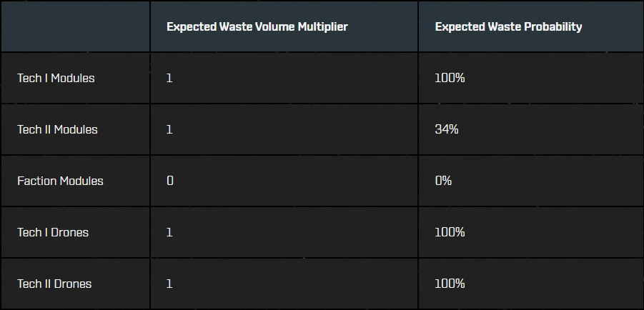Select the Tech II Drones row label
Screen dimensions: 644x310
tap(54, 284)
